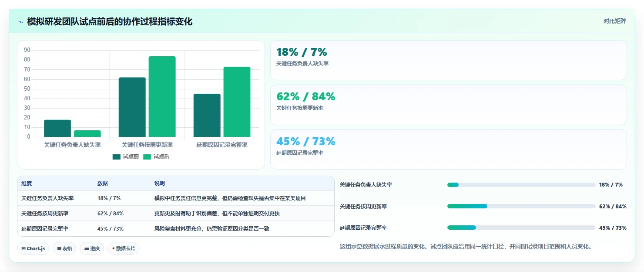Image resolution: width=644 pixels, height=272 pixels.
Task: Select the 45% / 73% data card value
Action: [x=306, y=142]
